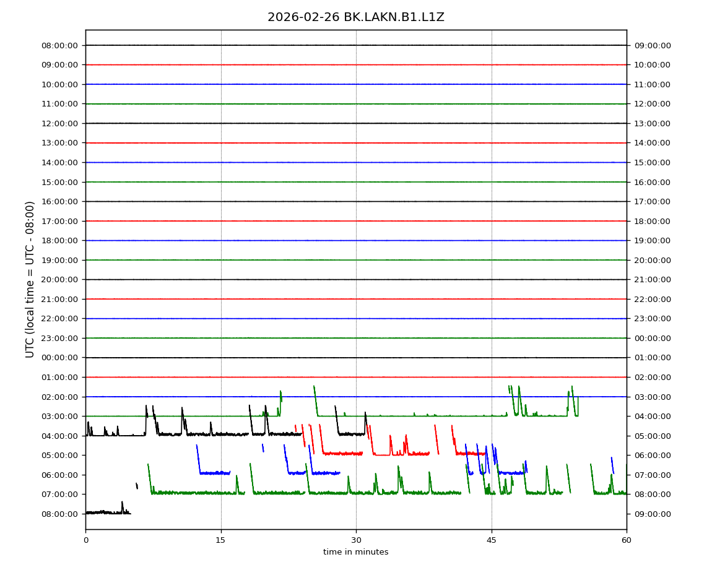This screenshot has height=588, width=712.
Task: Select the 0 tick on the x-axis
Action: click(85, 540)
